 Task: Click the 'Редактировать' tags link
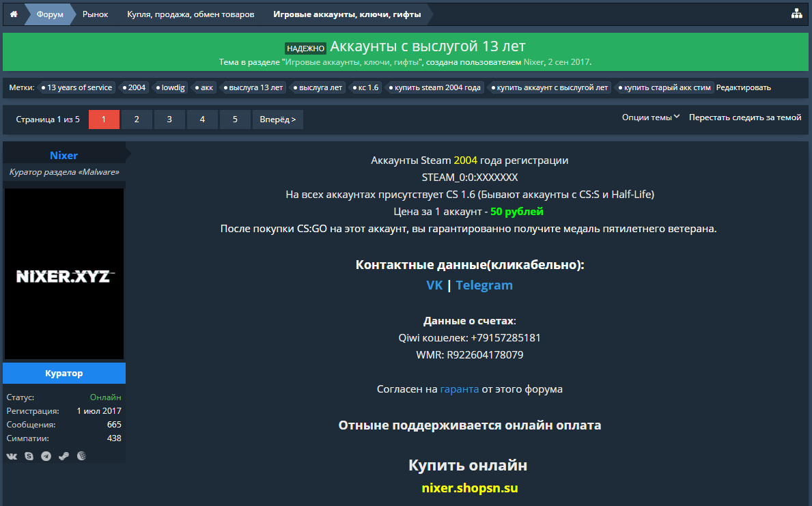point(743,87)
